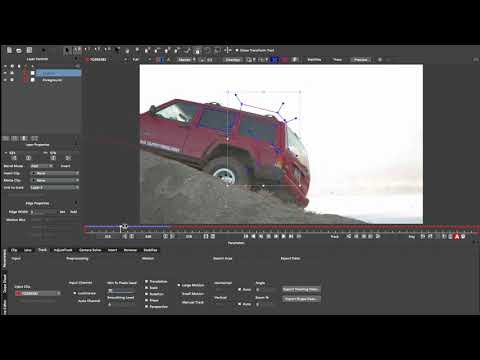
Task: Click the Save Project icon
Action: [29, 50]
